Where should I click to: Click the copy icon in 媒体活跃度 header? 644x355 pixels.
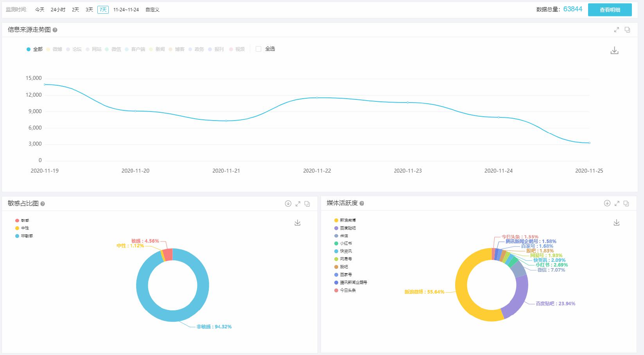click(x=626, y=203)
